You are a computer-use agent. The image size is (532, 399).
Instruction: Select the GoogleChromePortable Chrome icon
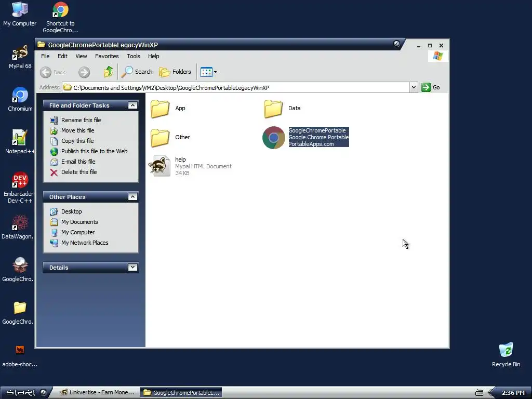[273, 137]
